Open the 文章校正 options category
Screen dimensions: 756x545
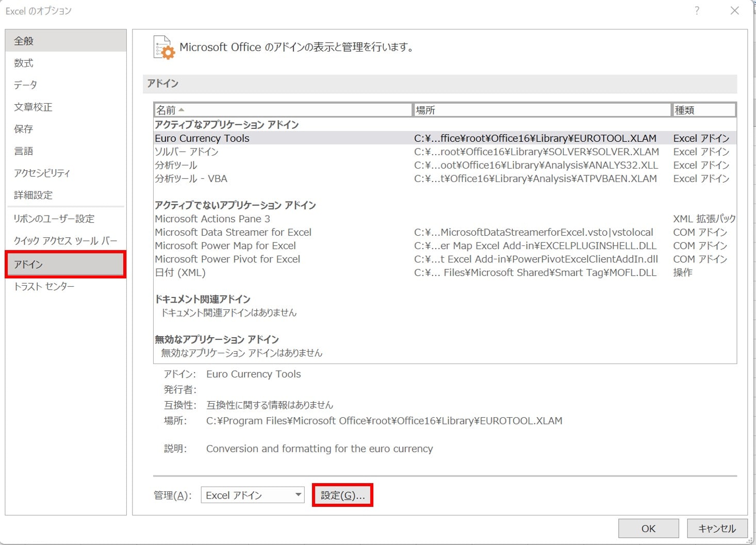tap(65, 107)
